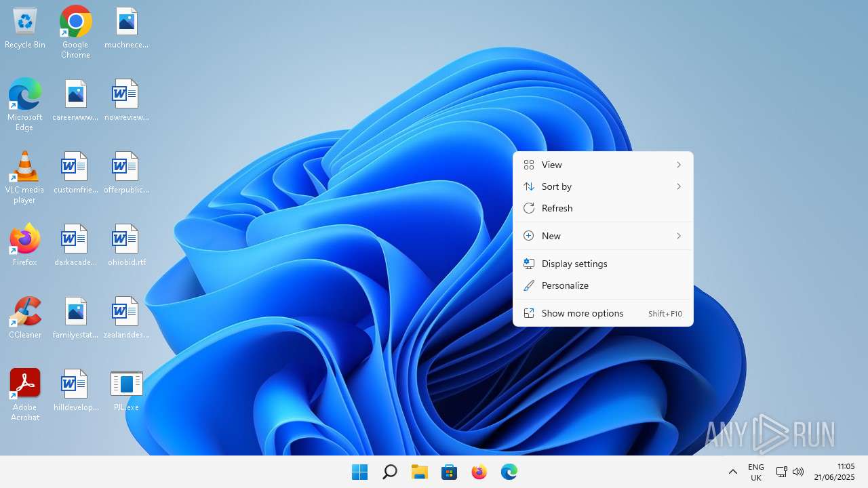Expand the Sort by submenu
Image resolution: width=868 pixels, height=488 pixels.
tap(603, 186)
